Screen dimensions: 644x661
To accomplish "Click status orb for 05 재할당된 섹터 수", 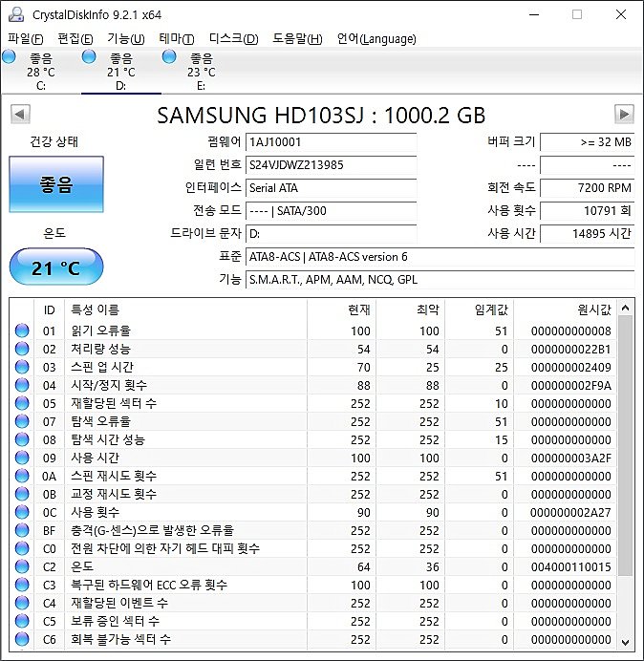I will pos(22,403).
